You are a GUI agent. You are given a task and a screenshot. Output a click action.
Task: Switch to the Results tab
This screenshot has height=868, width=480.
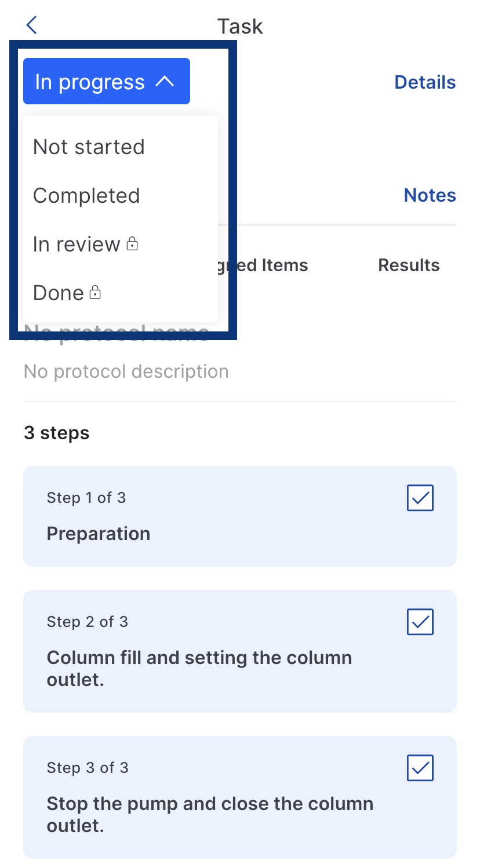[x=409, y=265]
